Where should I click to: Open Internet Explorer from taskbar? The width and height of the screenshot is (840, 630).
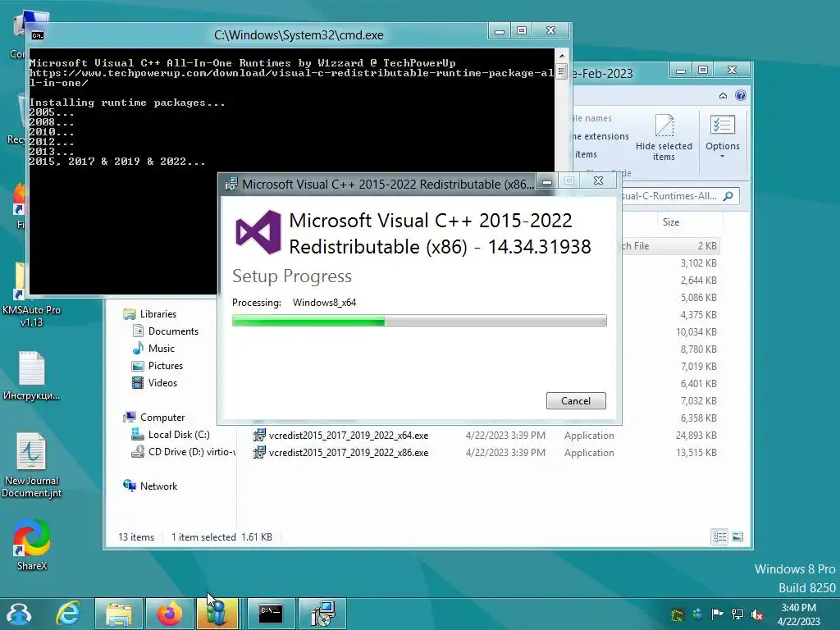click(69, 614)
